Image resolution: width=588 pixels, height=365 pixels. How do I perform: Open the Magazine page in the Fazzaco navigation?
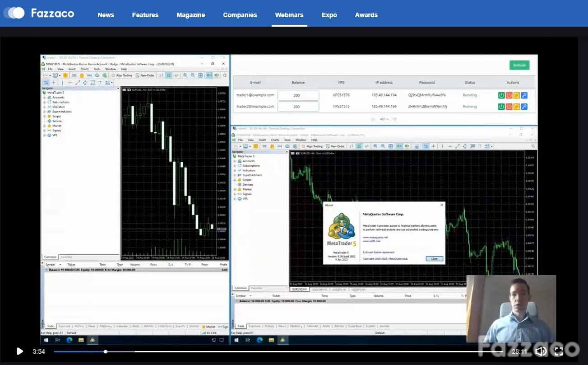(x=191, y=15)
